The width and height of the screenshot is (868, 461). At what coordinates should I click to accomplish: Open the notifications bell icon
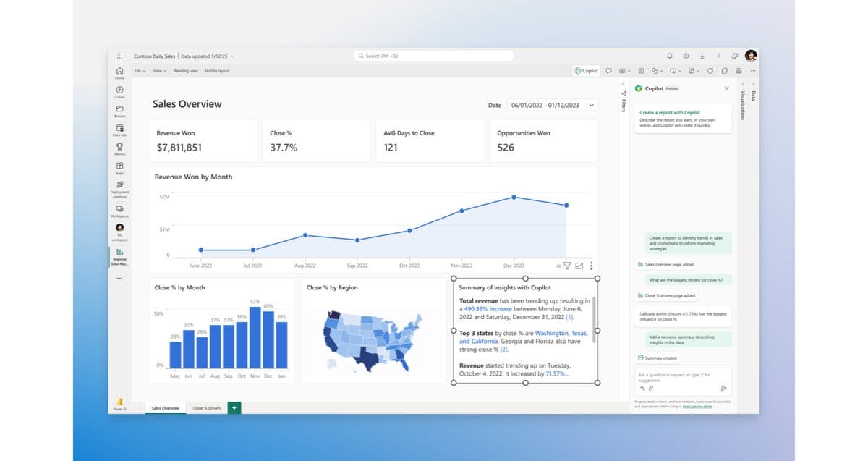point(670,56)
